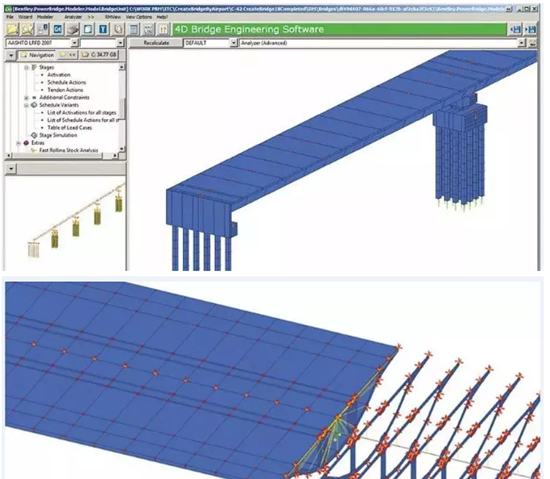This screenshot has width=550, height=479.
Task: Click the small icon right of Analyzer dropdown
Action: pos(533,43)
